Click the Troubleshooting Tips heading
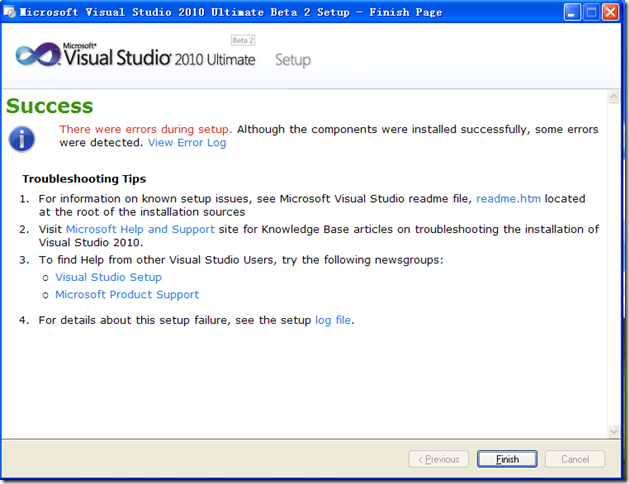Viewport: 629px width, 484px height. [x=84, y=179]
